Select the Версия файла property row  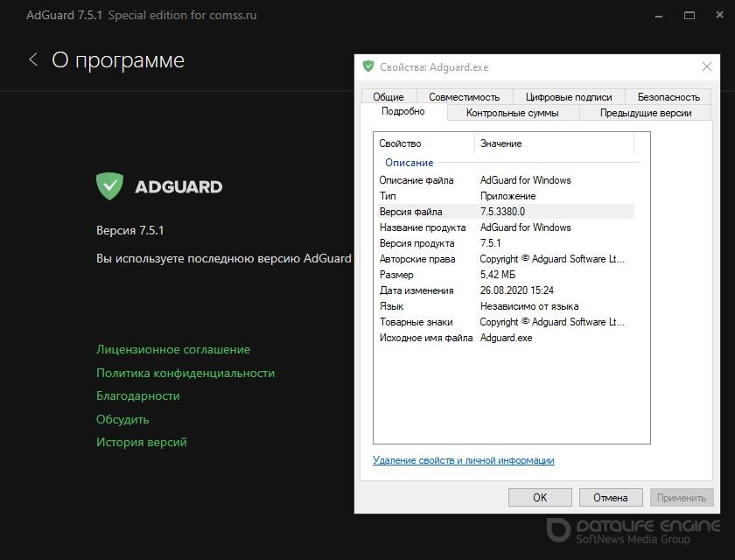[x=503, y=212]
